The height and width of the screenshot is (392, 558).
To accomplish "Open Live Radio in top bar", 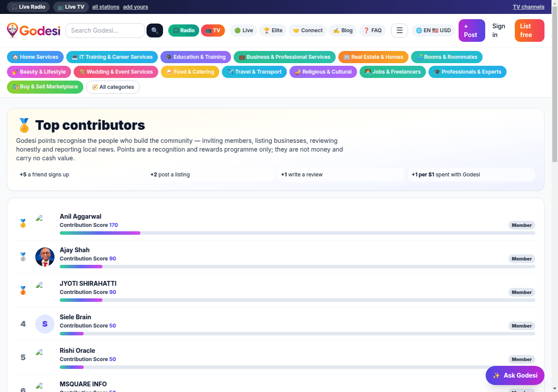I will point(28,7).
